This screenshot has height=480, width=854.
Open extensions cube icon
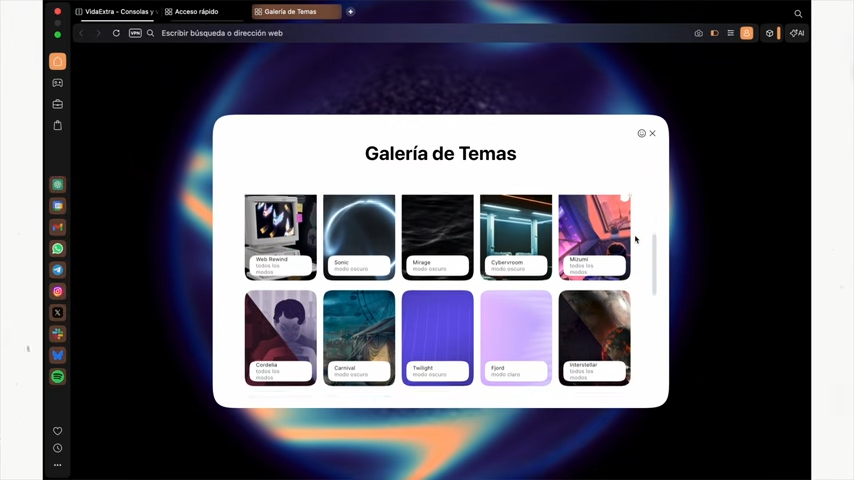(x=770, y=33)
